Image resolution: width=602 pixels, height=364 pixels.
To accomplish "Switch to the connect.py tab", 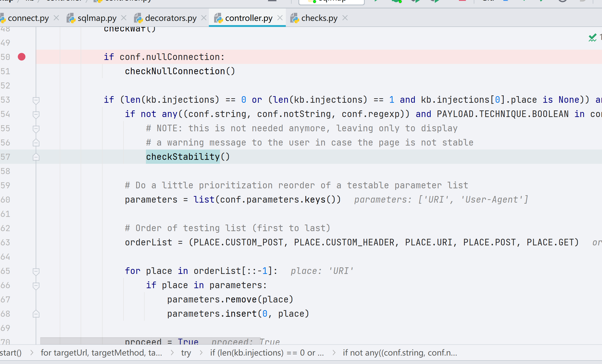I will click(x=28, y=18).
